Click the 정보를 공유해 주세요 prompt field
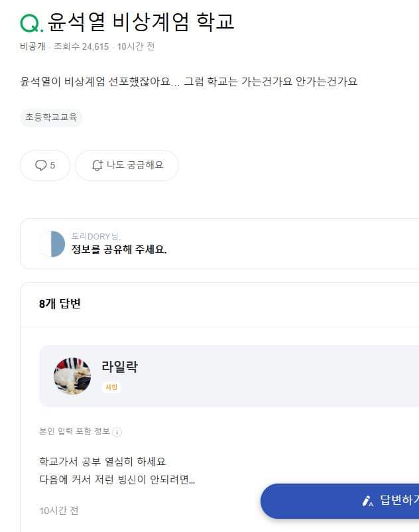Screen dimensions: 419x532 pyautogui.click(x=219, y=244)
